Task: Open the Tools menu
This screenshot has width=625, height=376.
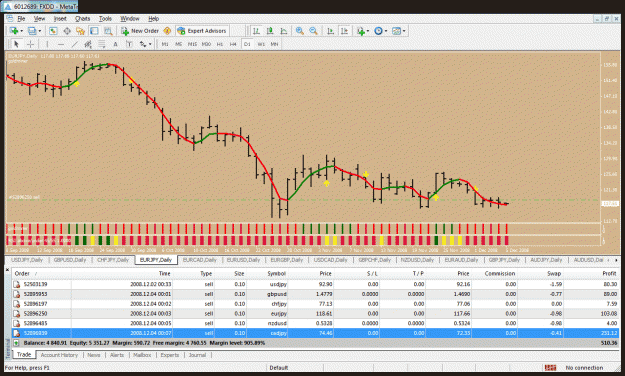Action: (x=105, y=19)
